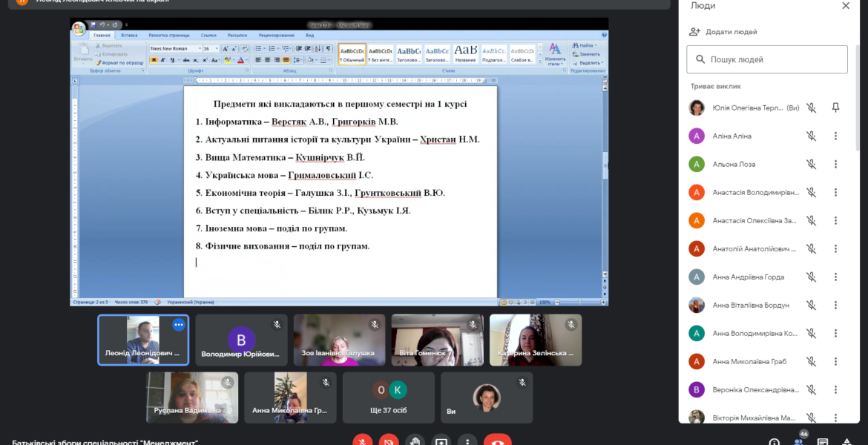Open the Изменить стили dropdown

554,55
